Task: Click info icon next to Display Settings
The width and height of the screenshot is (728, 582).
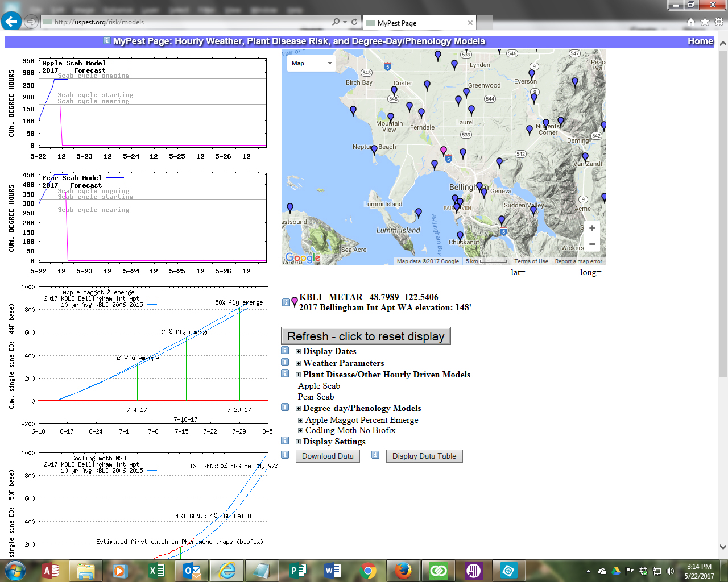Action: [x=286, y=440]
